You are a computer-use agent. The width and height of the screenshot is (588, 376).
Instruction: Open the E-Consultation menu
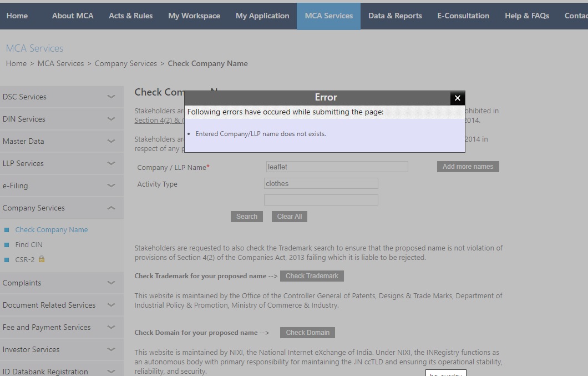click(463, 16)
